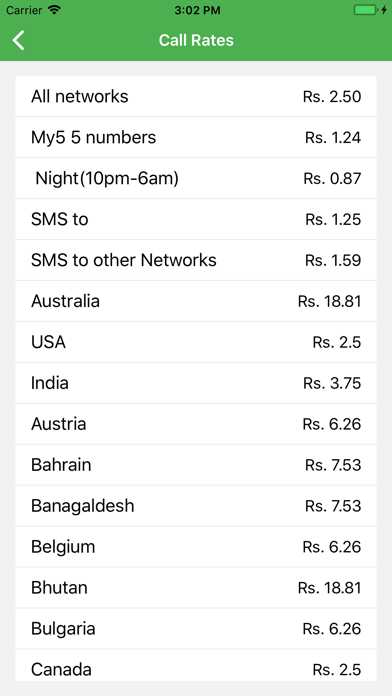Select the All networks rate row
This screenshot has width=392, height=696.
pos(196,96)
